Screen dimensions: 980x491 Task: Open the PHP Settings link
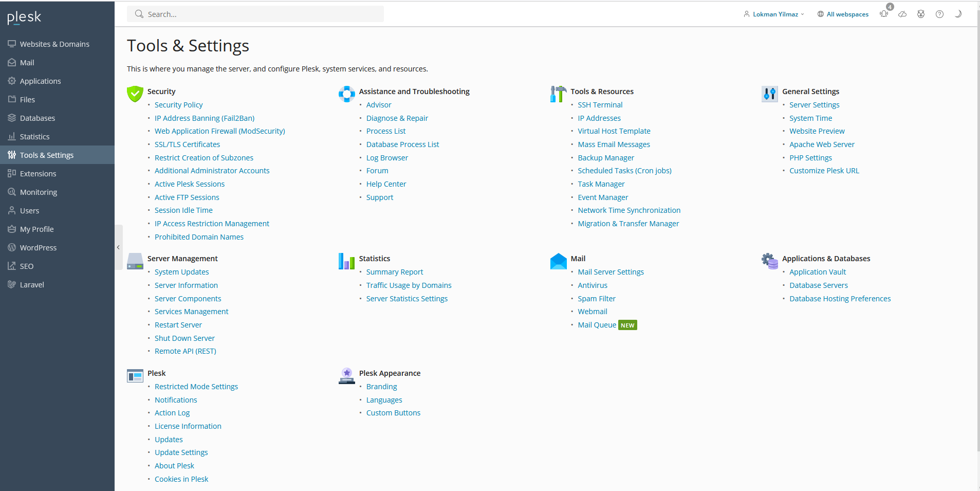[x=811, y=158]
